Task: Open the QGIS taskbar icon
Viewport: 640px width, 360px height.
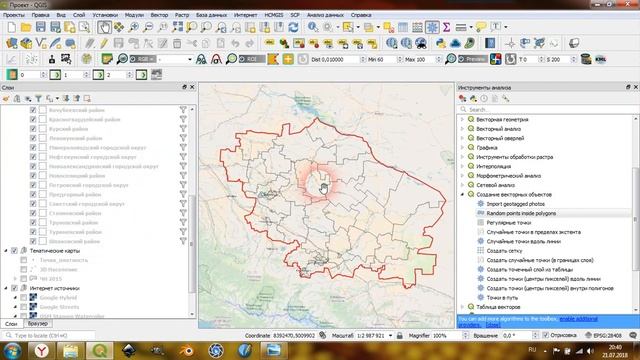Action: pyautogui.click(x=100, y=351)
